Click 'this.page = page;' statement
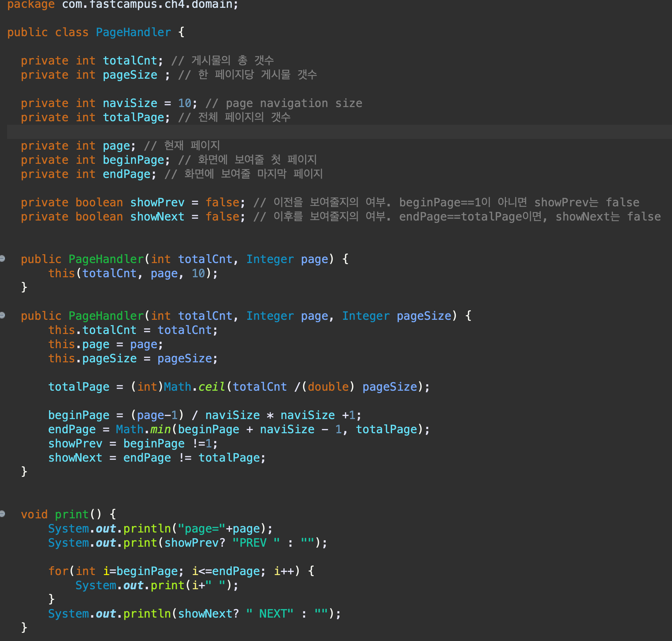 106,344
